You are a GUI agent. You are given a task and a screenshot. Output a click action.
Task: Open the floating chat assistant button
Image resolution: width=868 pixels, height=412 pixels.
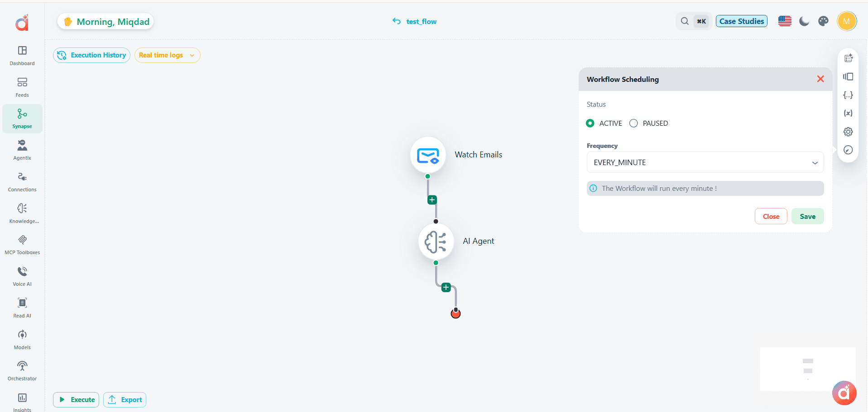point(844,393)
